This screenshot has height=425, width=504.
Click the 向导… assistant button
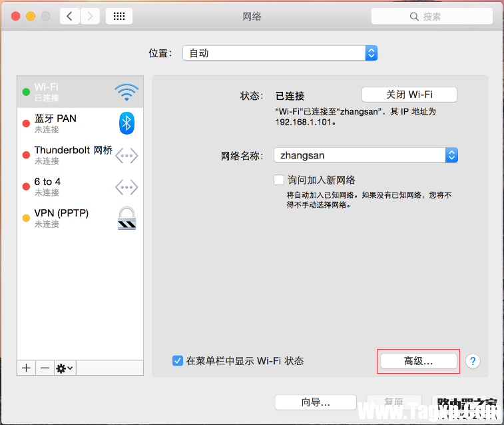coord(316,402)
